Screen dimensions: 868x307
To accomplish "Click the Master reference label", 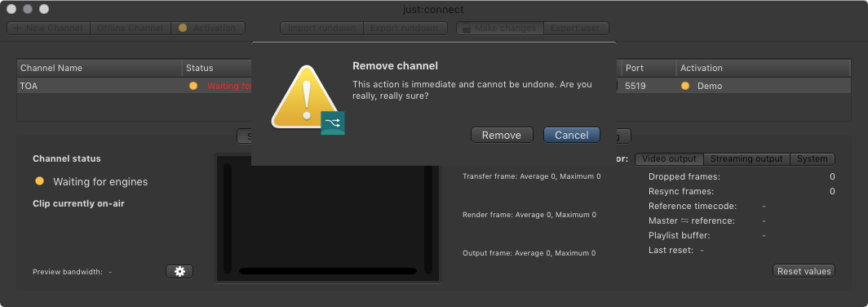I will pos(692,221).
